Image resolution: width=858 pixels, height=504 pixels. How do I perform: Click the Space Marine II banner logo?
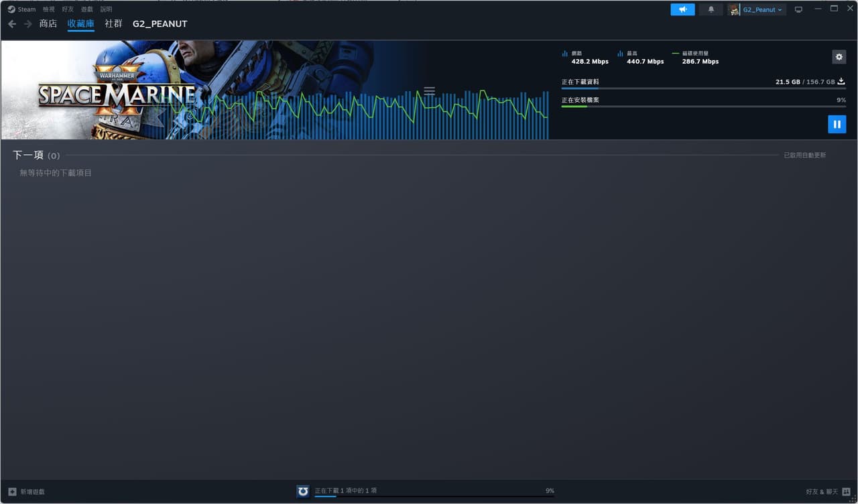[x=117, y=97]
